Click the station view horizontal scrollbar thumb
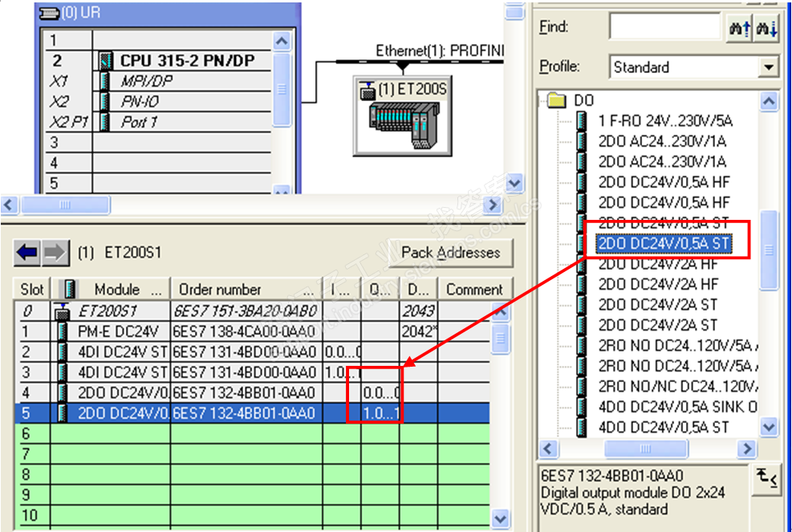 pos(65,205)
